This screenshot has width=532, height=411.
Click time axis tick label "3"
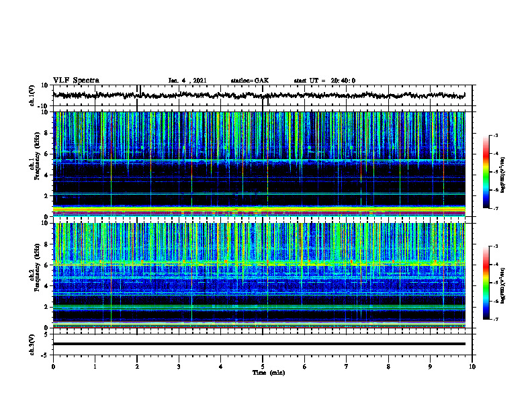click(179, 367)
